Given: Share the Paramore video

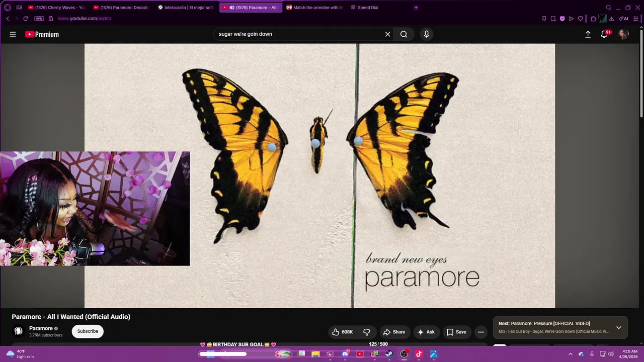Looking at the screenshot, I should pyautogui.click(x=394, y=332).
